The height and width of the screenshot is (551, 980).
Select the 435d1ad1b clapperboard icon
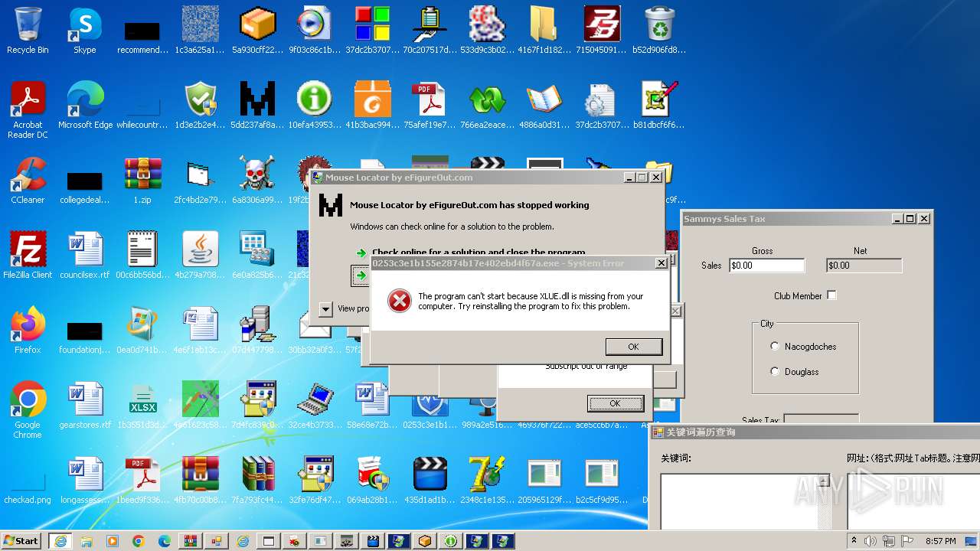[x=430, y=481]
